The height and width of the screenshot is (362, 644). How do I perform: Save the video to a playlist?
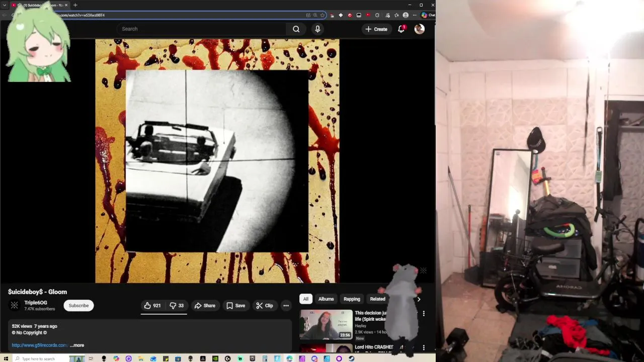(235, 305)
